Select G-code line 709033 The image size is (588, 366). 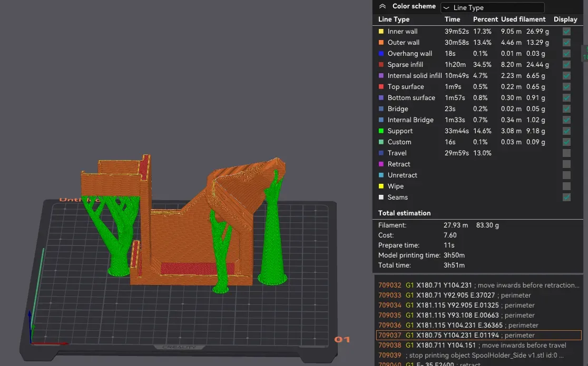click(x=478, y=295)
